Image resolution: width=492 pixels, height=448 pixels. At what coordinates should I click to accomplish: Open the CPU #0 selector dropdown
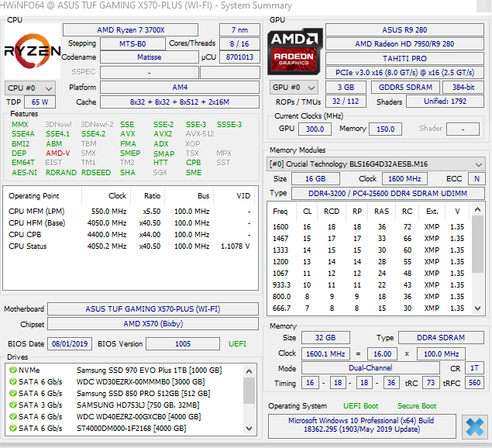pyautogui.click(x=30, y=88)
